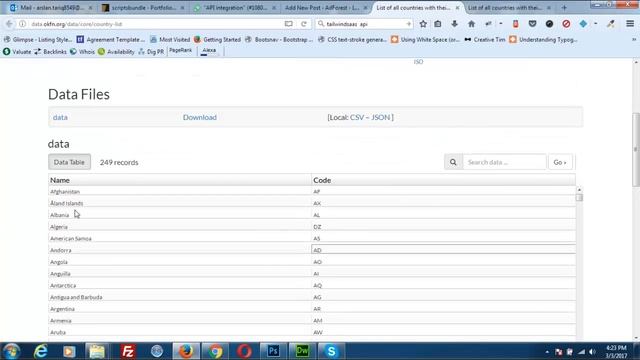Open a new tab with the plus button

[564, 7]
